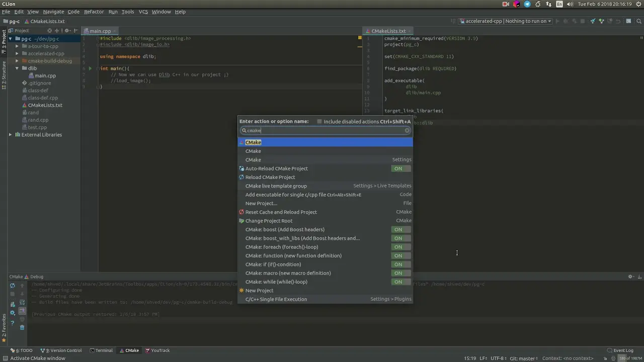Toggle CMake: boost (Add Boost headers) switch

coord(401,230)
